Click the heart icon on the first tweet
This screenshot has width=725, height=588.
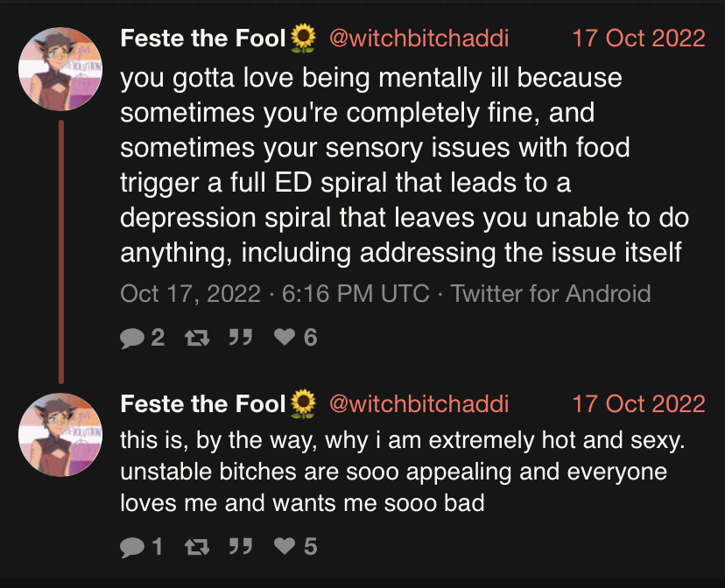(x=284, y=337)
